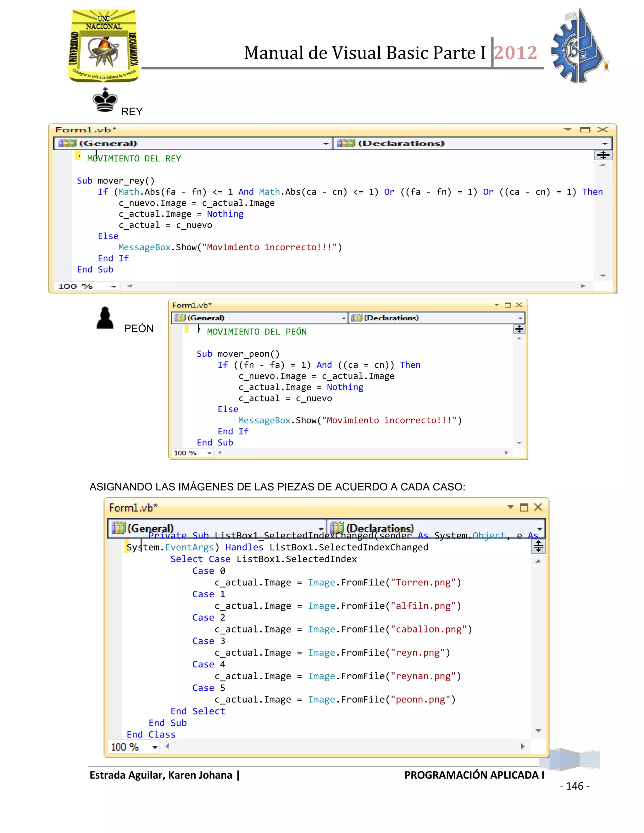Select Form1.vb* tab of REY window
The width and height of the screenshot is (644, 833).
tap(86, 130)
